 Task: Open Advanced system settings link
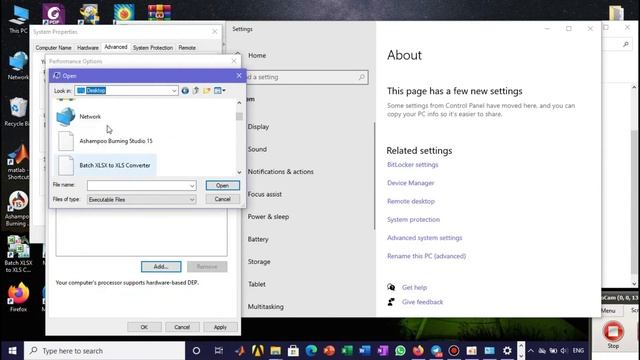424,238
